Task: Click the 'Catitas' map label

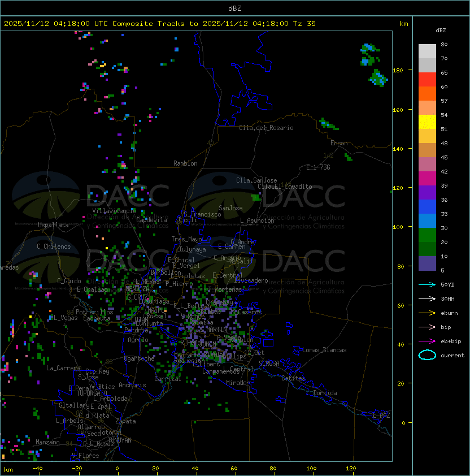Action: click(293, 378)
